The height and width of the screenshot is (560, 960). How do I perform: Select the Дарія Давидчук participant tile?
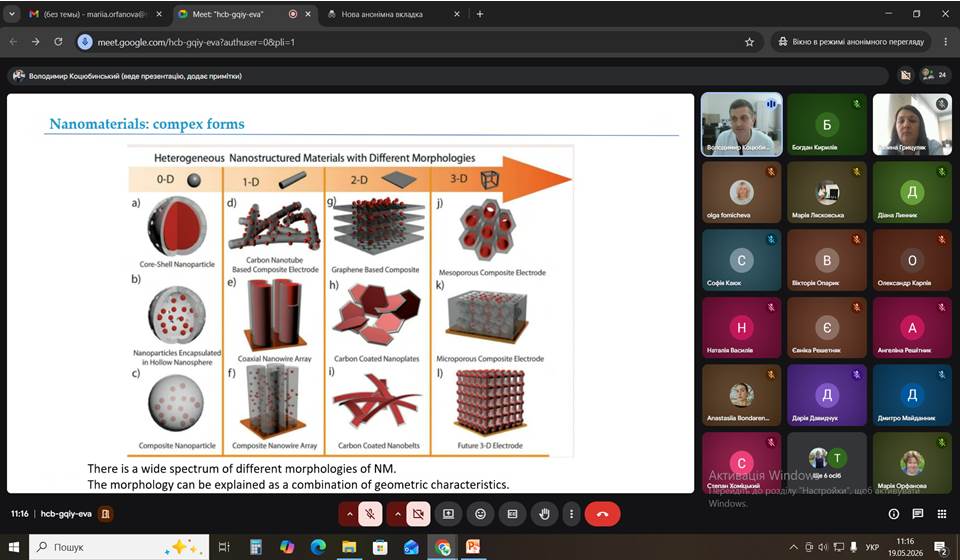[x=827, y=395]
